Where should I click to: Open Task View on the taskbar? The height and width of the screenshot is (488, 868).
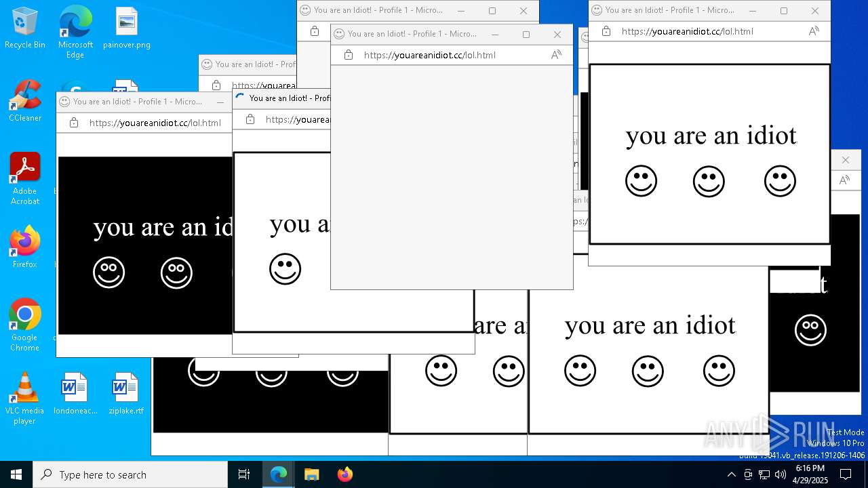point(244,474)
